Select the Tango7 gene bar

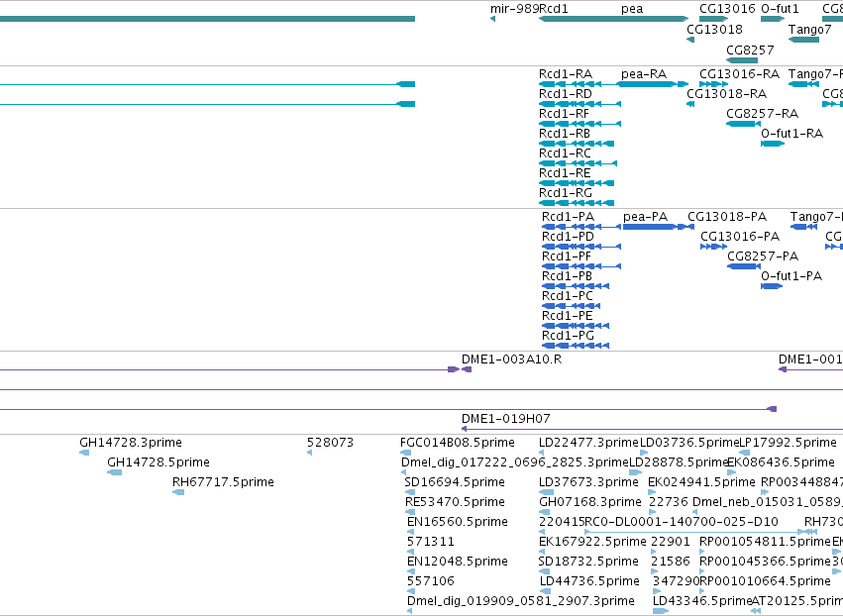(803, 40)
